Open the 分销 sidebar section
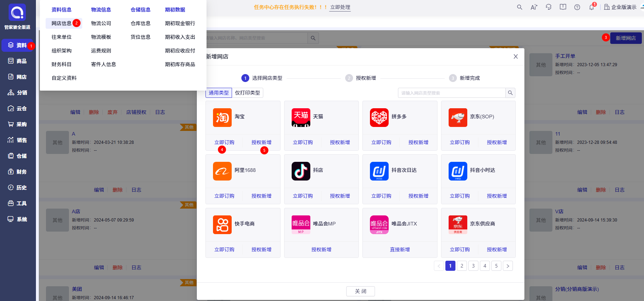 (17, 93)
